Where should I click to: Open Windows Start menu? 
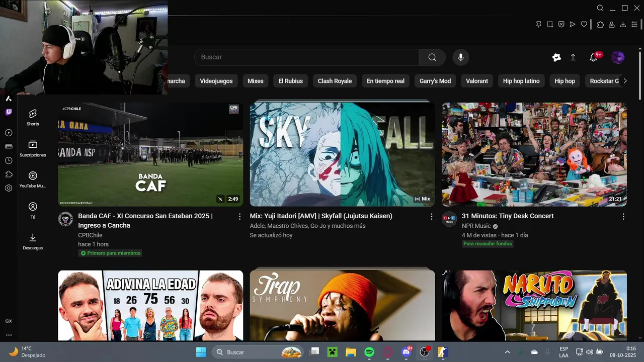tap(201, 352)
